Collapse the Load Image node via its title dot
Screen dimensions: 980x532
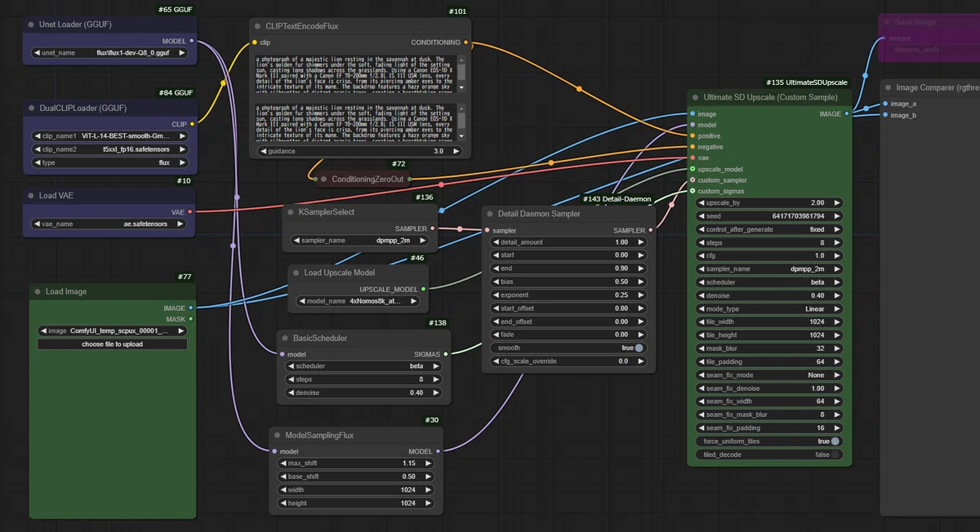pos(37,291)
